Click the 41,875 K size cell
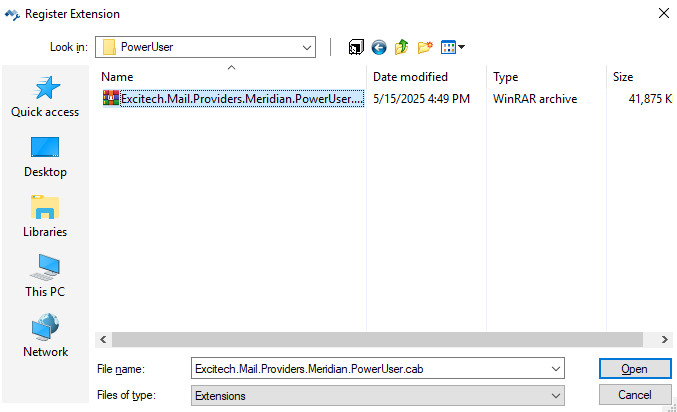 click(650, 99)
